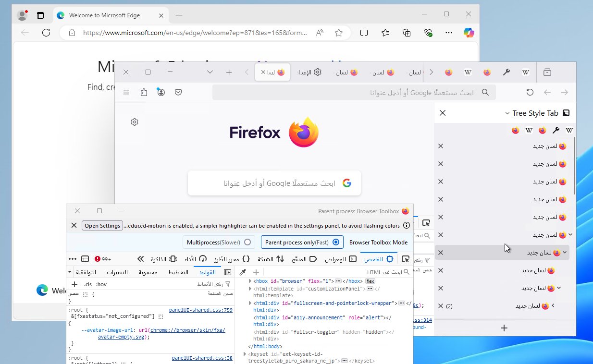Expand the html:template customizationPanel node
593x364 pixels.
250,289
